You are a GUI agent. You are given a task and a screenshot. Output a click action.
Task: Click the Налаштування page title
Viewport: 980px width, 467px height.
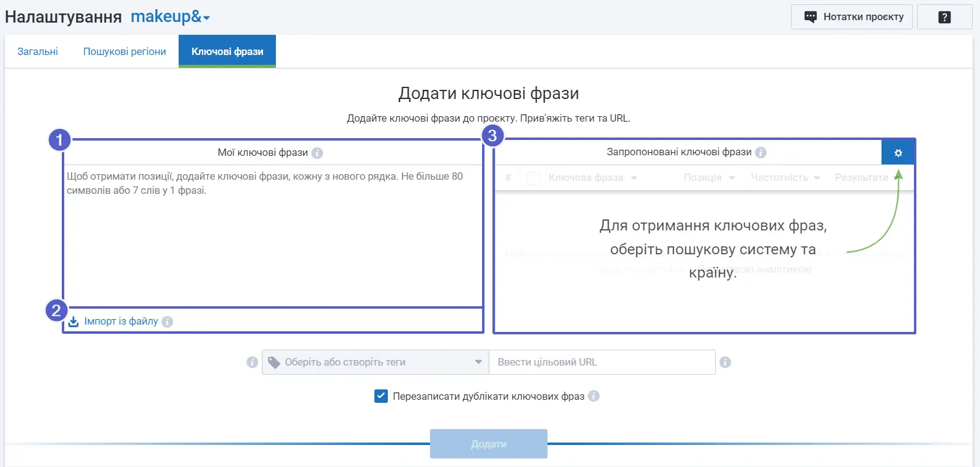click(64, 17)
